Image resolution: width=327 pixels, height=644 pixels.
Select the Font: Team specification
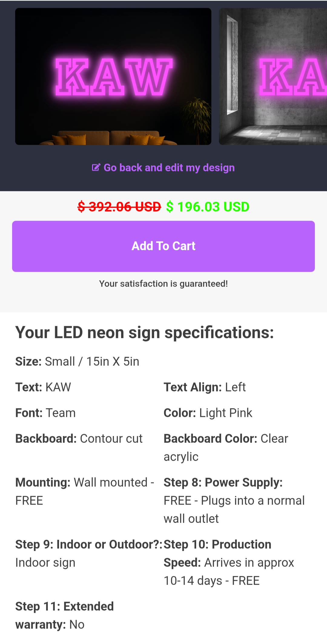[46, 413]
